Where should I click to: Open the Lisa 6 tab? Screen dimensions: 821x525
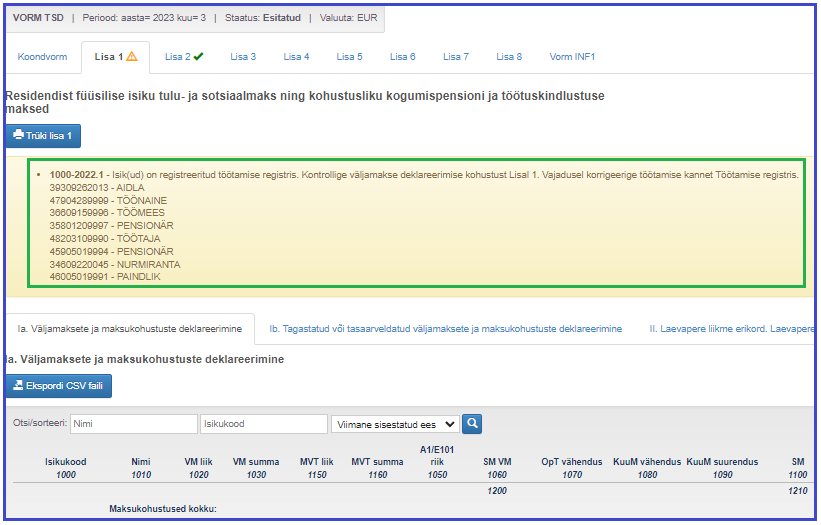pos(403,57)
